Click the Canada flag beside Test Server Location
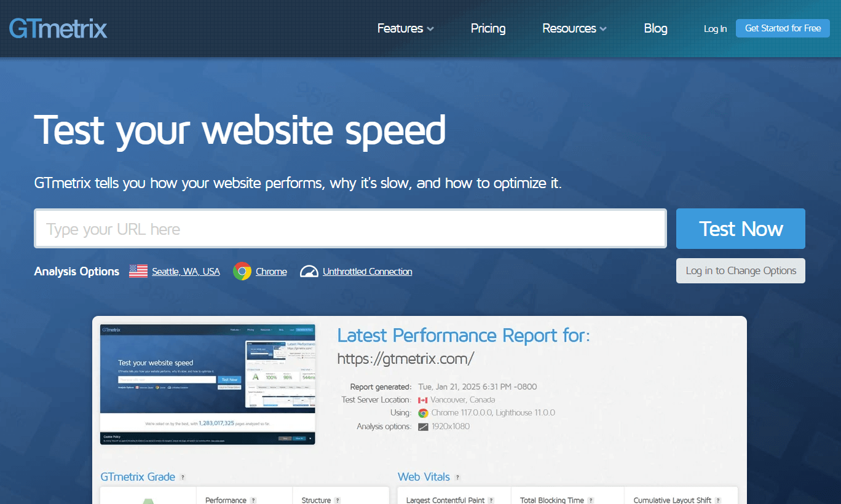The width and height of the screenshot is (841, 504). [422, 400]
